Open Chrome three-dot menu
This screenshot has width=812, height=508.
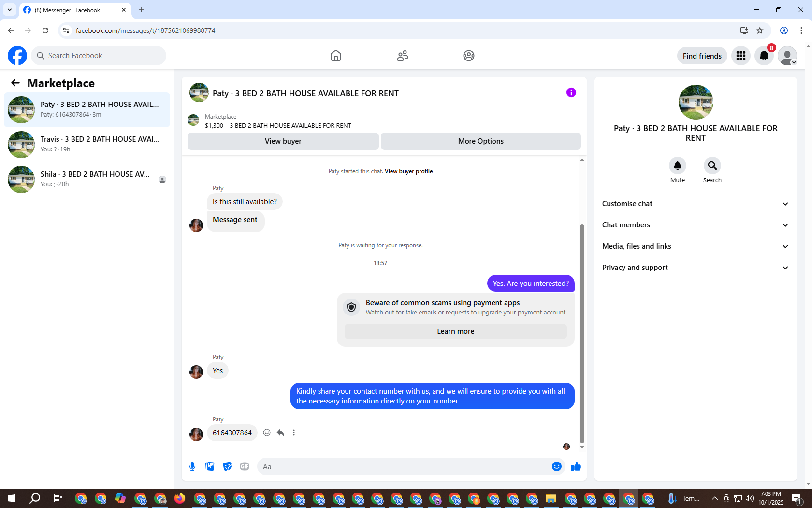pyautogui.click(x=801, y=30)
